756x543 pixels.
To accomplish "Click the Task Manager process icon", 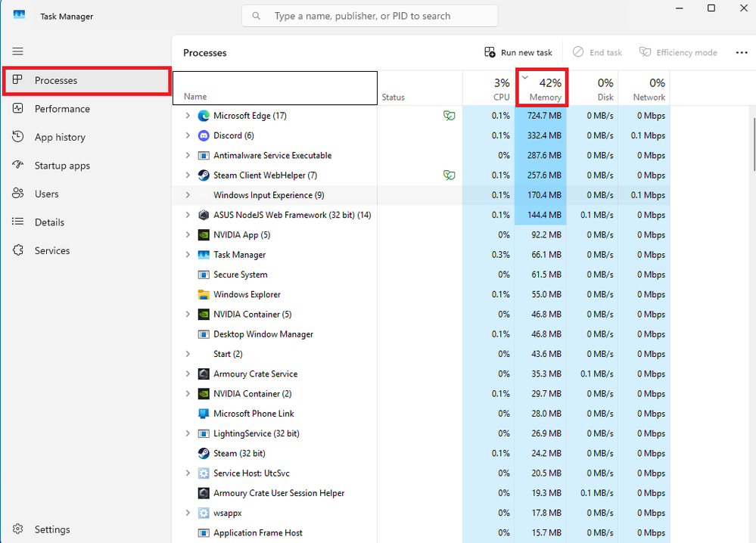I will (x=204, y=255).
